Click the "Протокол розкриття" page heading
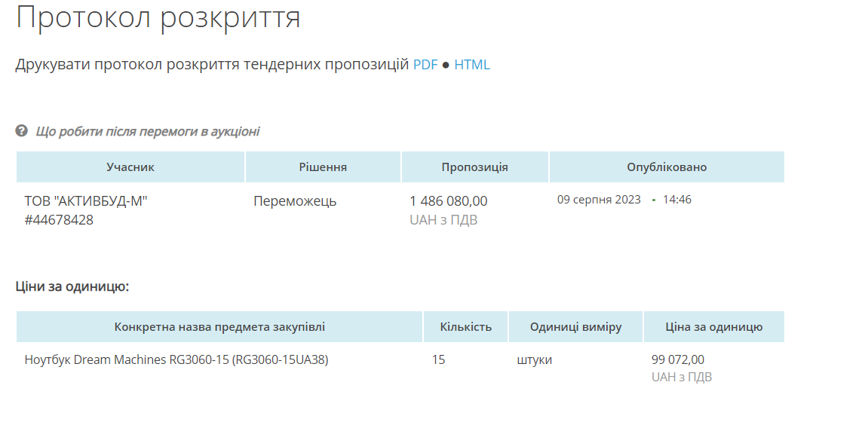The height and width of the screenshot is (422, 868). tap(158, 18)
